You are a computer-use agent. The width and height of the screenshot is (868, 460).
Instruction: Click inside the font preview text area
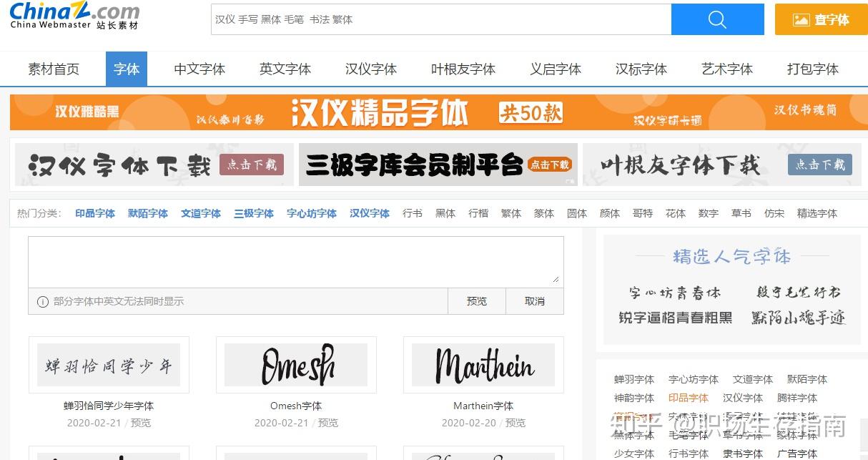(x=296, y=262)
